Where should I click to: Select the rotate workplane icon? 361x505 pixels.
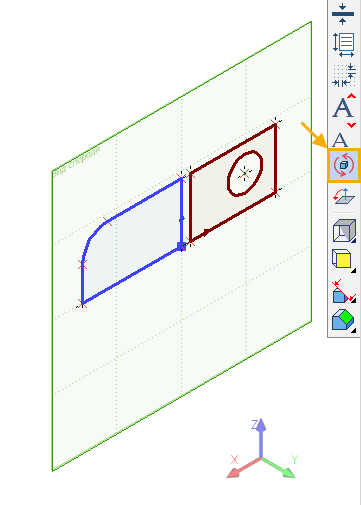pos(344,196)
